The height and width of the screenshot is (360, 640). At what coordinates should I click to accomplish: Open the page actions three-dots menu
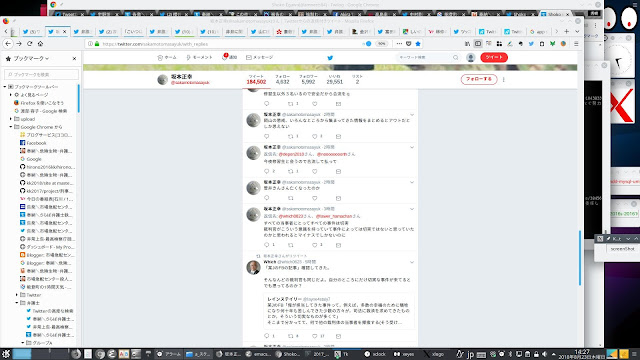pyautogui.click(x=399, y=44)
